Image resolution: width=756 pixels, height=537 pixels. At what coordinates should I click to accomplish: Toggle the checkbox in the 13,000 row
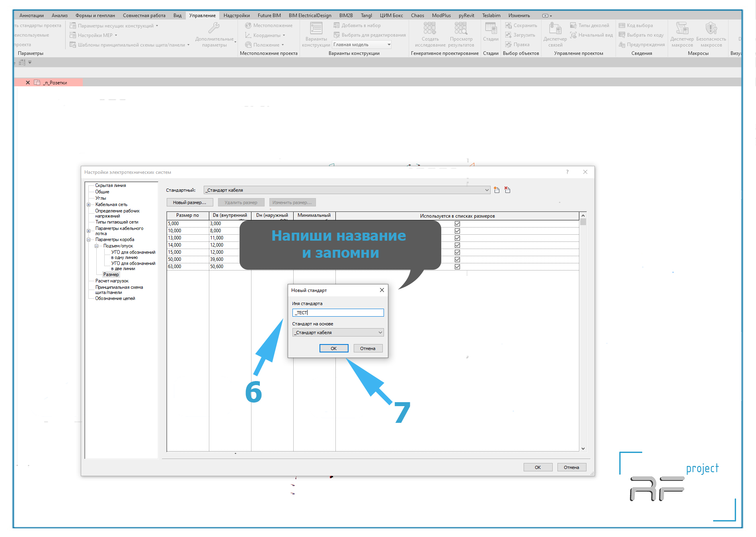click(x=457, y=238)
